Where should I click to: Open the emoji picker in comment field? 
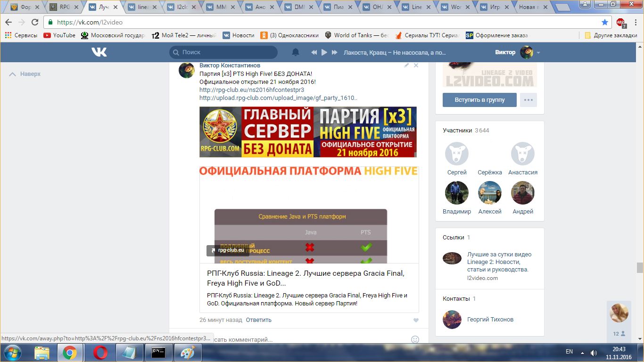(x=415, y=339)
